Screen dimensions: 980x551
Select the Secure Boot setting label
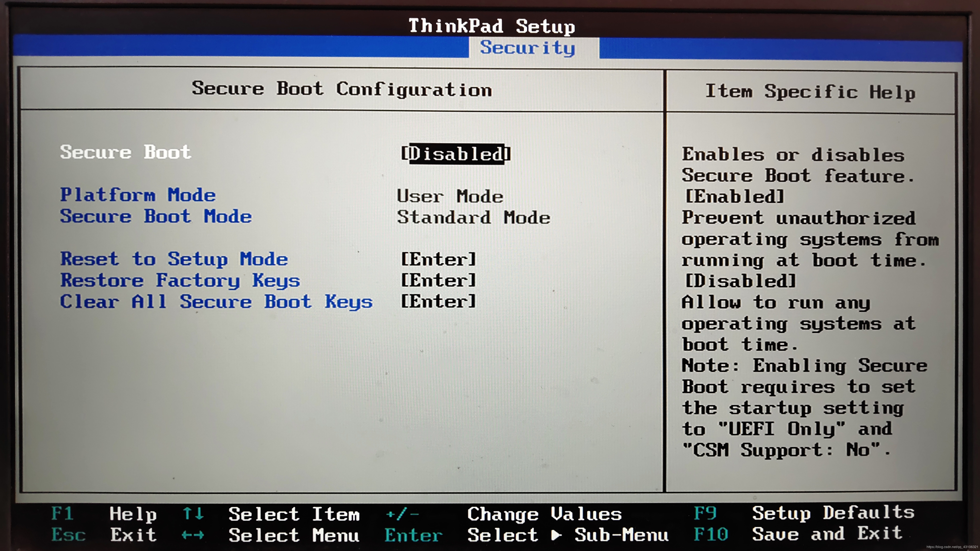(125, 152)
